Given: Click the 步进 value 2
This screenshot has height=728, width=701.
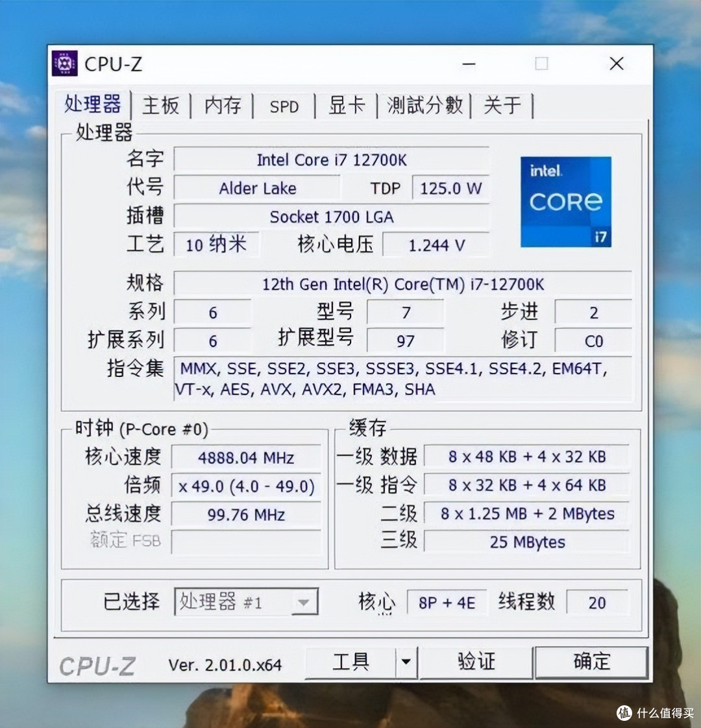Looking at the screenshot, I should tap(593, 312).
